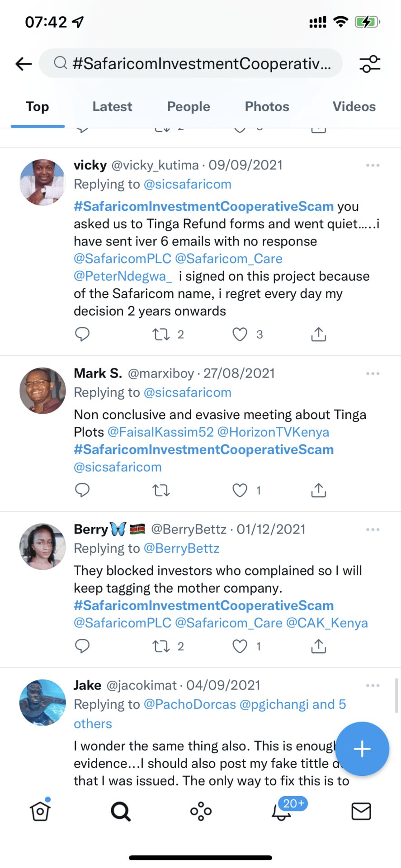Open the @HorizonTVKenya mention link
This screenshot has width=401, height=868.
pos(273,432)
